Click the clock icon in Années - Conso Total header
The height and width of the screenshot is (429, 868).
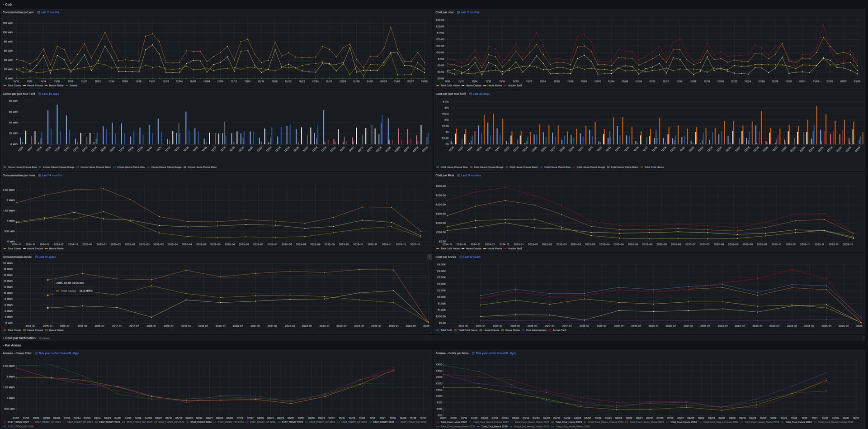click(36, 353)
